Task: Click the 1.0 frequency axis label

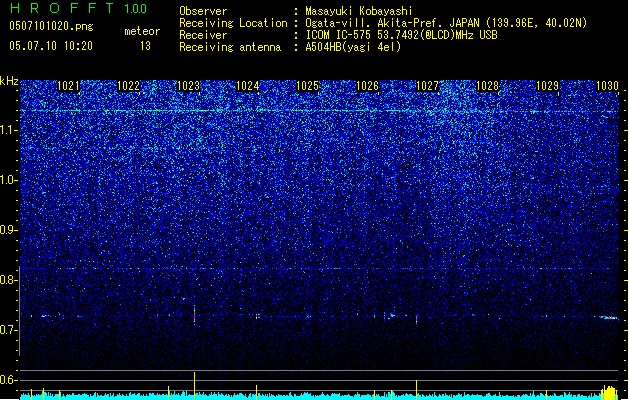Action: click(8, 180)
